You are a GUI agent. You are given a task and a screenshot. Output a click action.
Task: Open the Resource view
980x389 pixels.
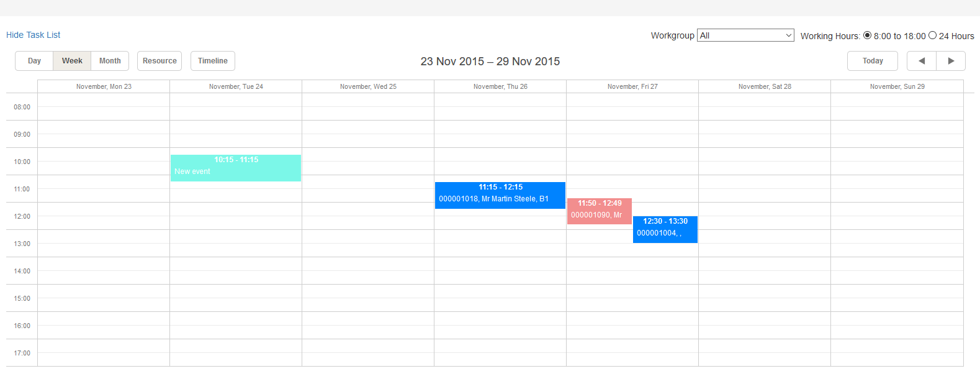[160, 61]
